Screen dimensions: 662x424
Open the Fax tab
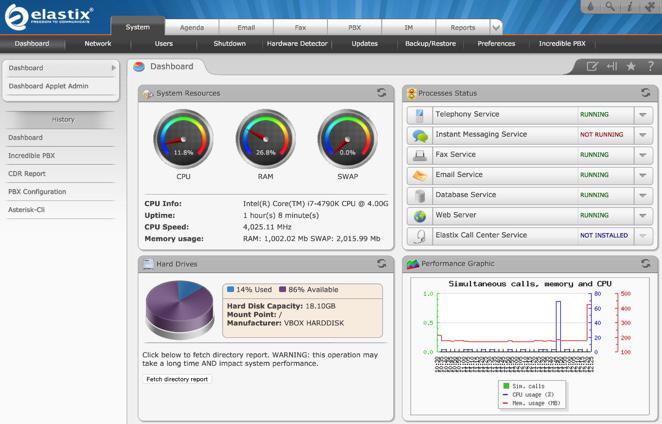click(x=300, y=27)
